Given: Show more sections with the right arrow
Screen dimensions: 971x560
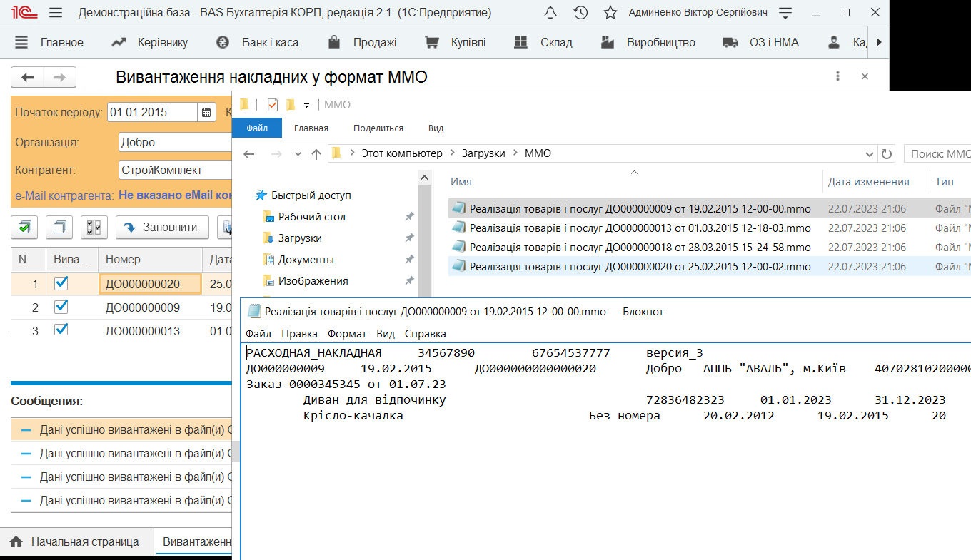Looking at the screenshot, I should point(879,42).
